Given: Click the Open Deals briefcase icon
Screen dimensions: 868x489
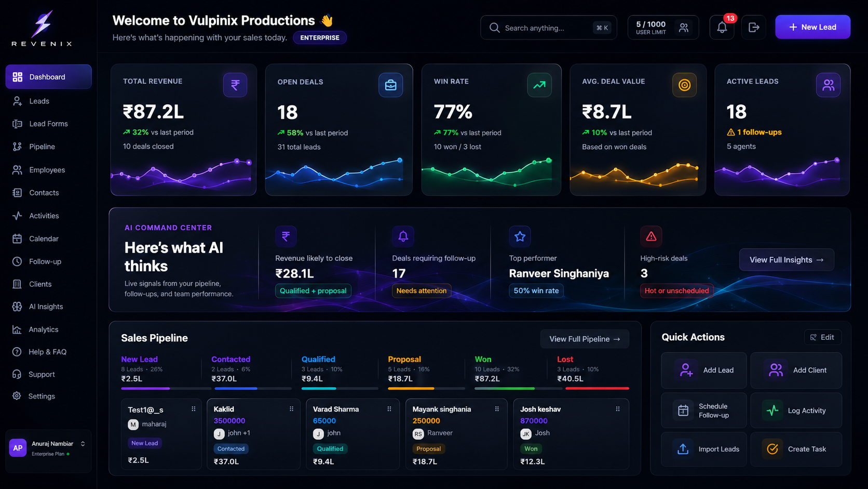Looking at the screenshot, I should [390, 85].
